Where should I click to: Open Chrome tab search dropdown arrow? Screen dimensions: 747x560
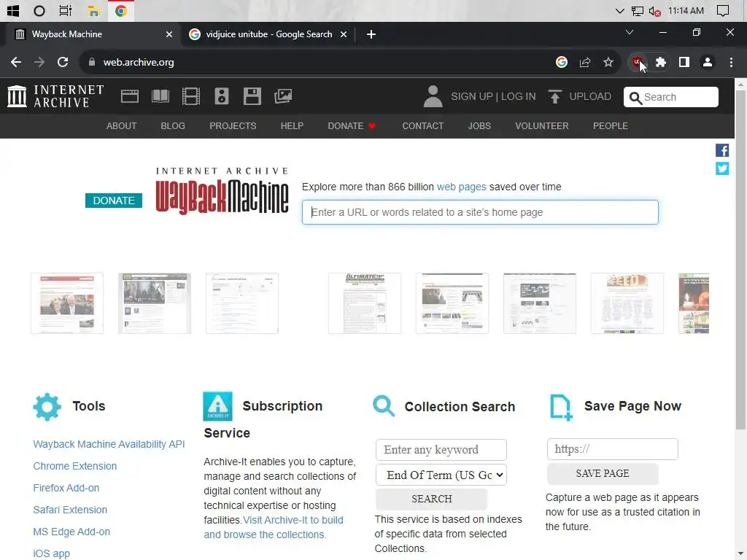pos(630,32)
